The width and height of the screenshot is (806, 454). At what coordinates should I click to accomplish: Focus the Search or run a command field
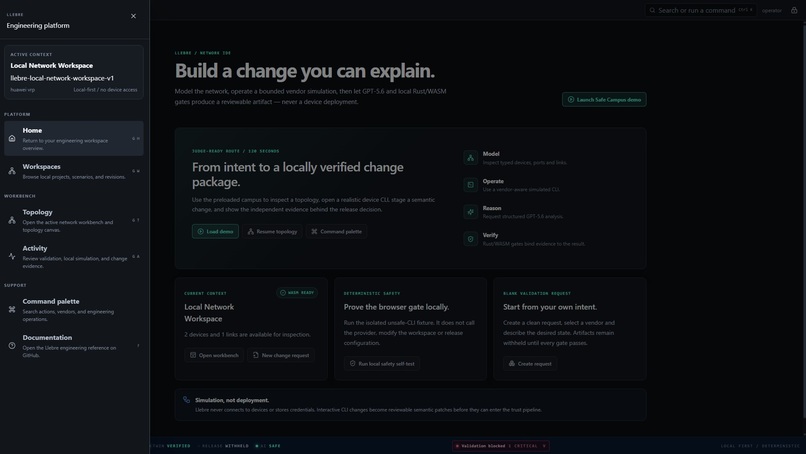(x=700, y=10)
